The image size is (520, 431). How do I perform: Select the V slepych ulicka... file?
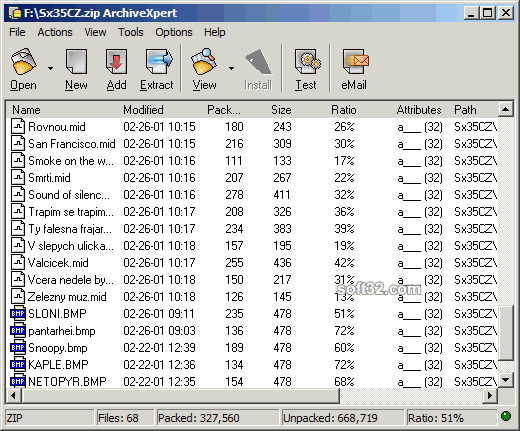click(71, 246)
